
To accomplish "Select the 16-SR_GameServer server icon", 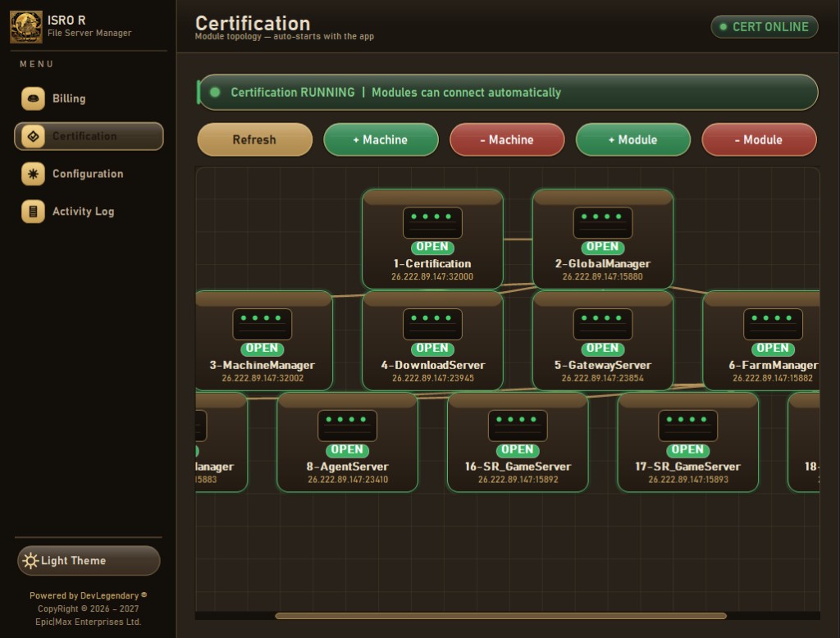I will pos(518,426).
